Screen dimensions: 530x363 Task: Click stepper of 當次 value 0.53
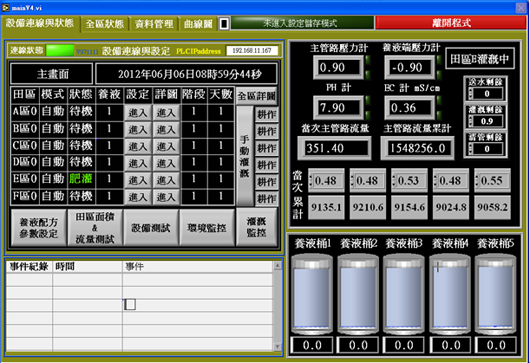point(394,180)
